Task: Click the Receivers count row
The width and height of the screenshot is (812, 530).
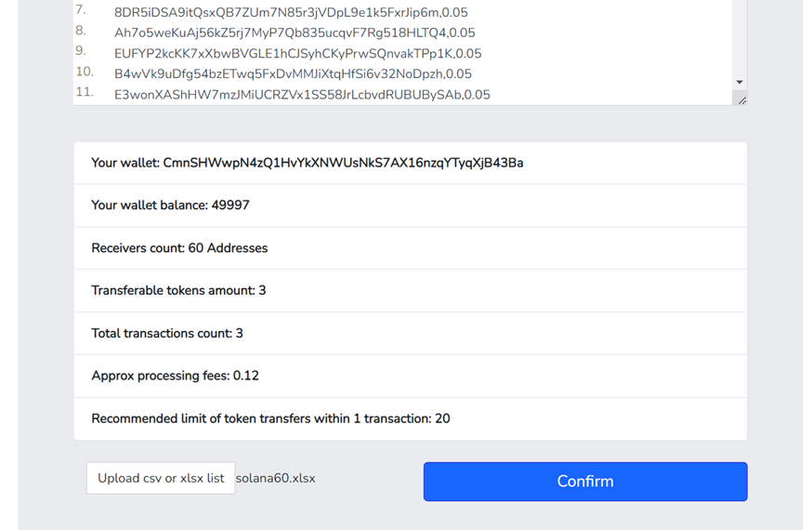Action: tap(410, 248)
